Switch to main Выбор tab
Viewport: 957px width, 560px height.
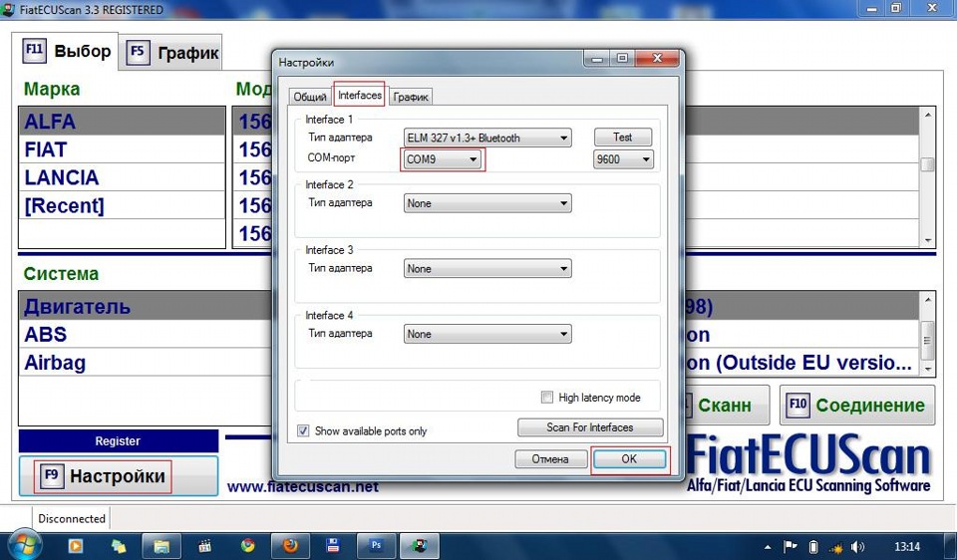pyautogui.click(x=65, y=51)
